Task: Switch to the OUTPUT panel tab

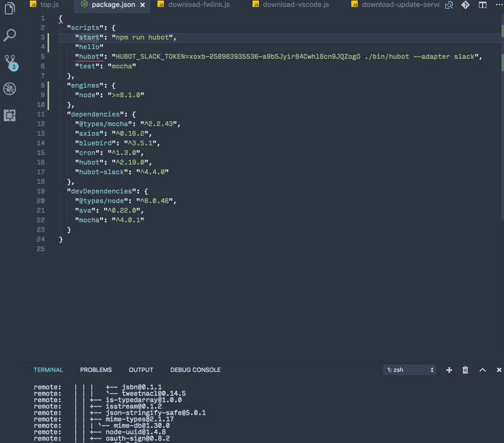Action: point(141,370)
